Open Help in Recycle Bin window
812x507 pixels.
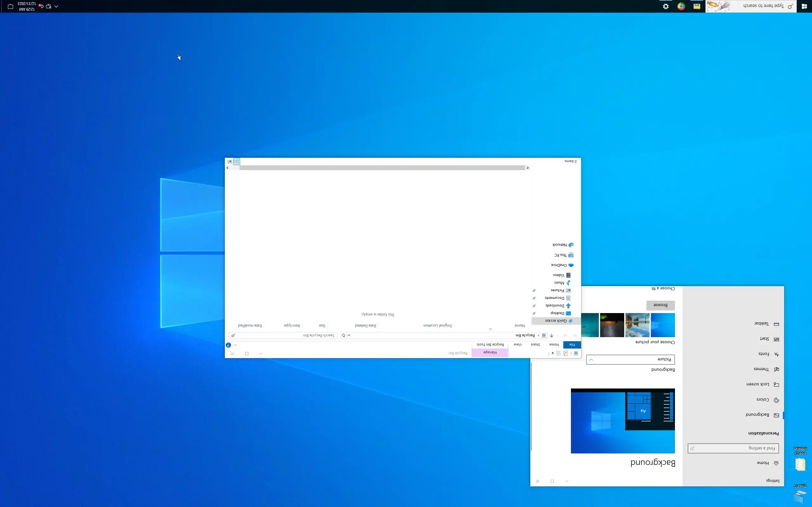(x=228, y=345)
